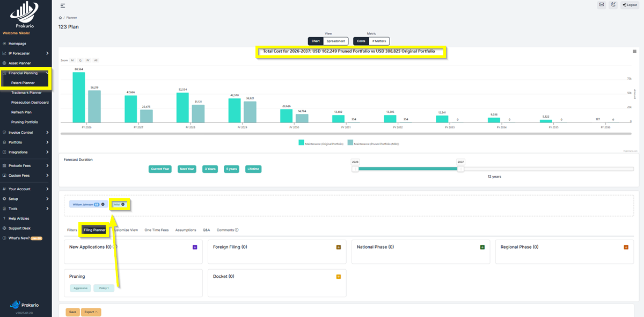Screen dimensions: 644x317
Task: Add a Docket item with plus icon
Action: (x=339, y=277)
